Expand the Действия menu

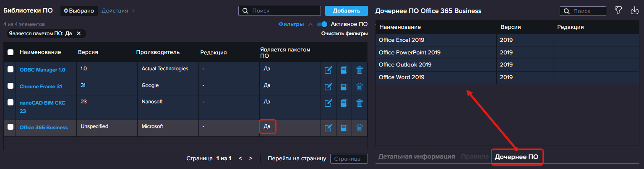(x=118, y=10)
